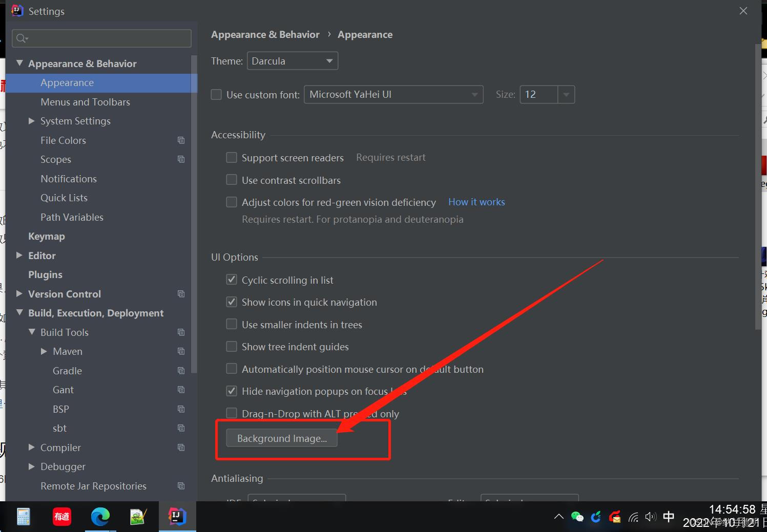767x532 pixels.
Task: Uncheck Cyclic scrolling in list
Action: point(231,280)
